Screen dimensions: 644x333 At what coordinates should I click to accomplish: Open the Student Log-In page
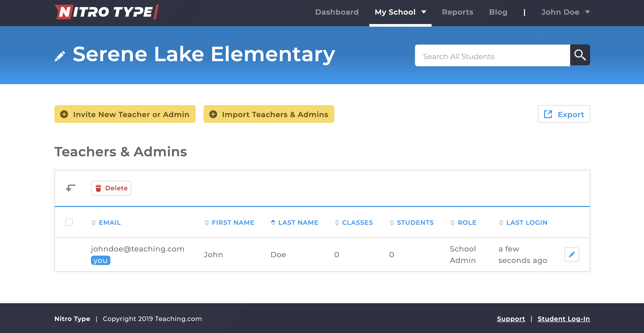pyautogui.click(x=563, y=319)
